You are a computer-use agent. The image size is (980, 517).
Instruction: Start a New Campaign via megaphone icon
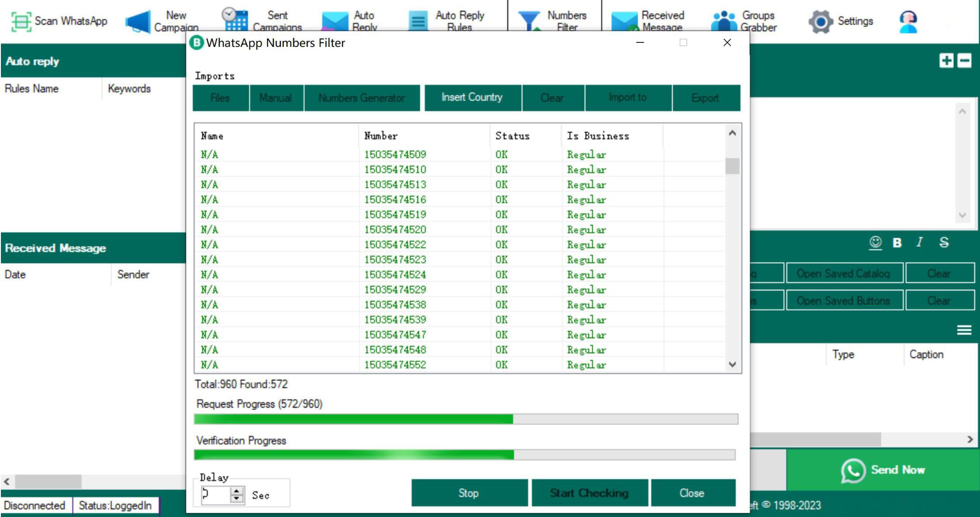[x=138, y=22]
